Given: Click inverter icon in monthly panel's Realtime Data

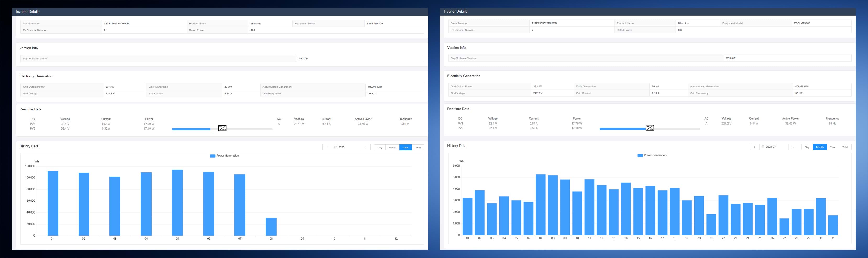Looking at the screenshot, I should pyautogui.click(x=650, y=128).
